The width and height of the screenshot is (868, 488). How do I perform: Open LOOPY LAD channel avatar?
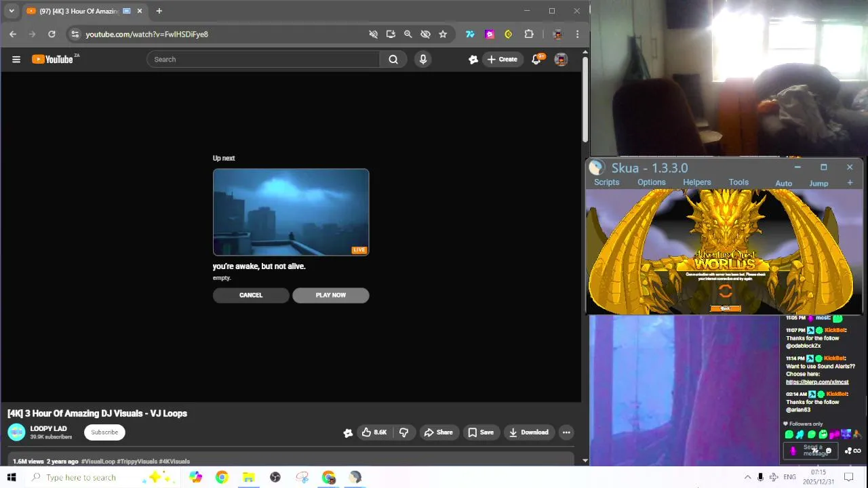pos(16,432)
